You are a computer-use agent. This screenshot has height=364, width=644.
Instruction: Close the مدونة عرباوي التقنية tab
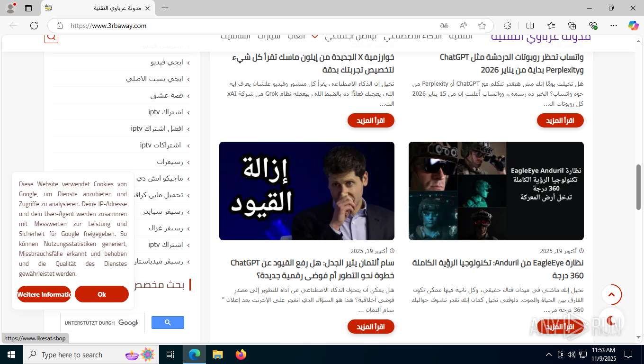(147, 8)
